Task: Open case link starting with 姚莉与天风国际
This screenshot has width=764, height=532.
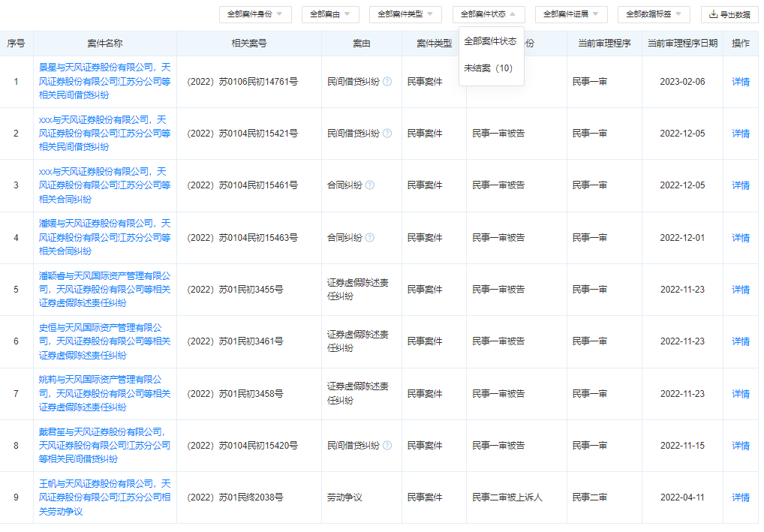Action: tap(105, 393)
